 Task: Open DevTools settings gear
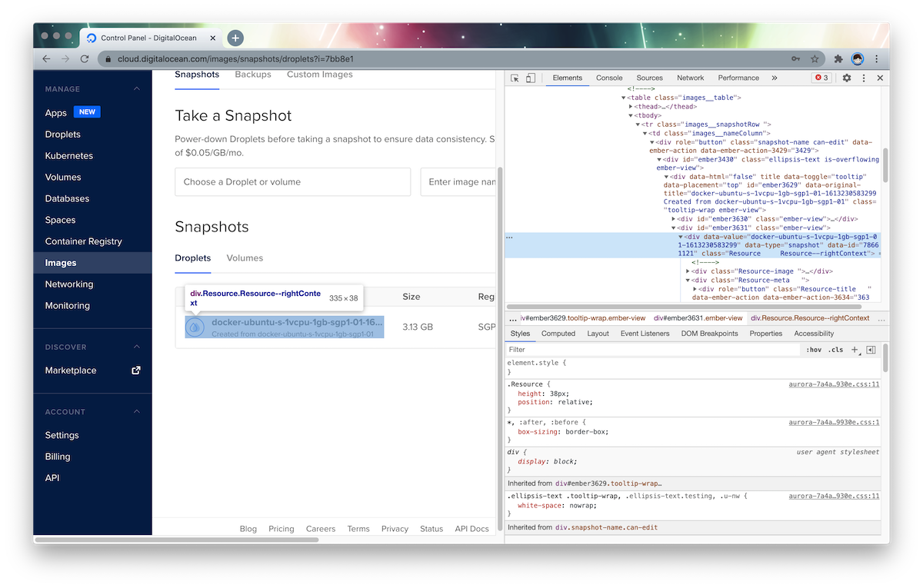pos(847,78)
